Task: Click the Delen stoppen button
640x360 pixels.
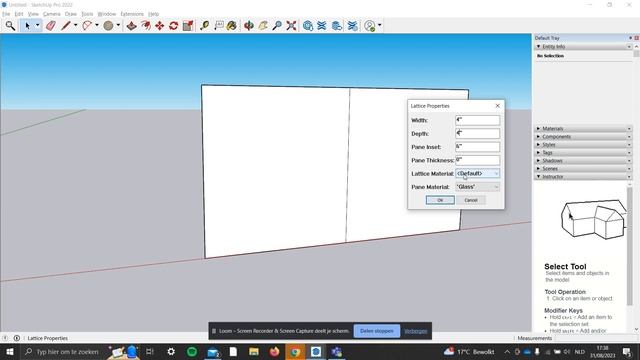Action: [x=377, y=331]
